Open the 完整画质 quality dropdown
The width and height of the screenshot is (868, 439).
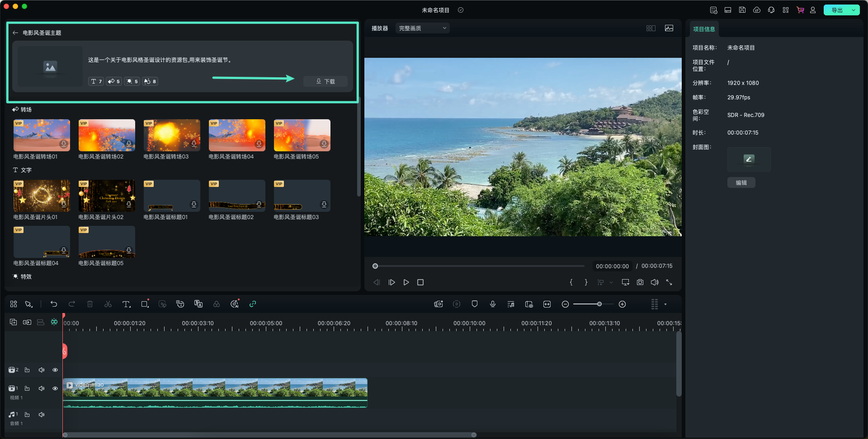[422, 28]
